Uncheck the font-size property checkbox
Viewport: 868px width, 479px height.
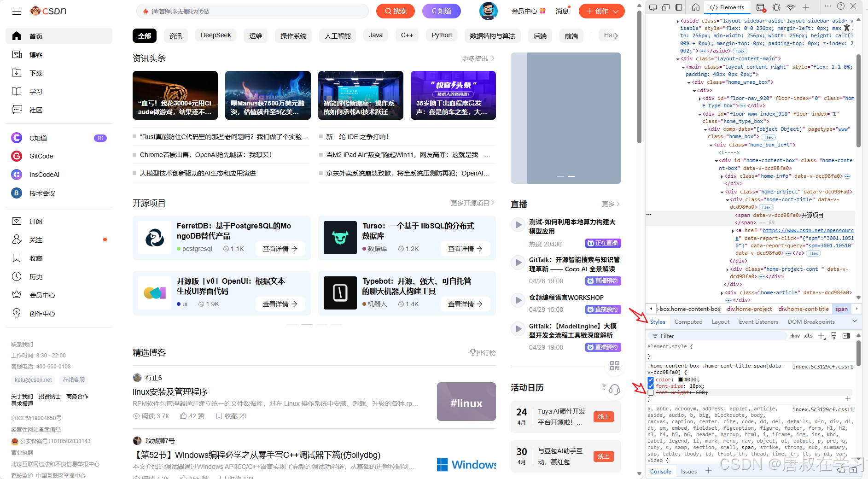tap(651, 386)
